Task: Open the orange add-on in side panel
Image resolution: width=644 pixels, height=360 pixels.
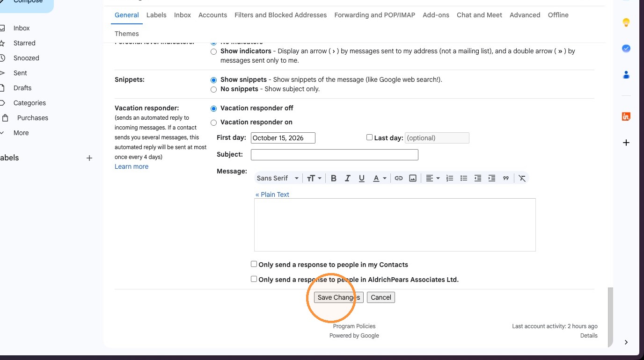Action: 626,116
